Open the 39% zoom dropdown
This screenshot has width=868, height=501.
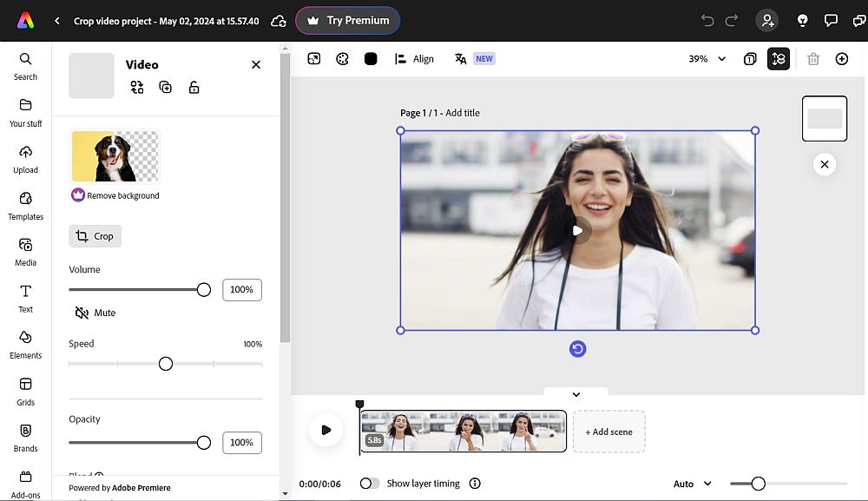[x=705, y=58]
